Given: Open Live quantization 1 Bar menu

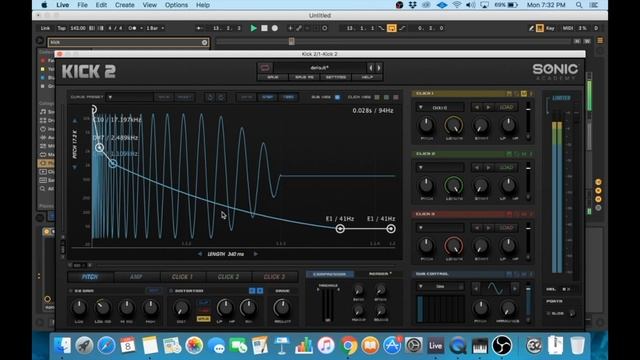Looking at the screenshot, I should point(155,28).
